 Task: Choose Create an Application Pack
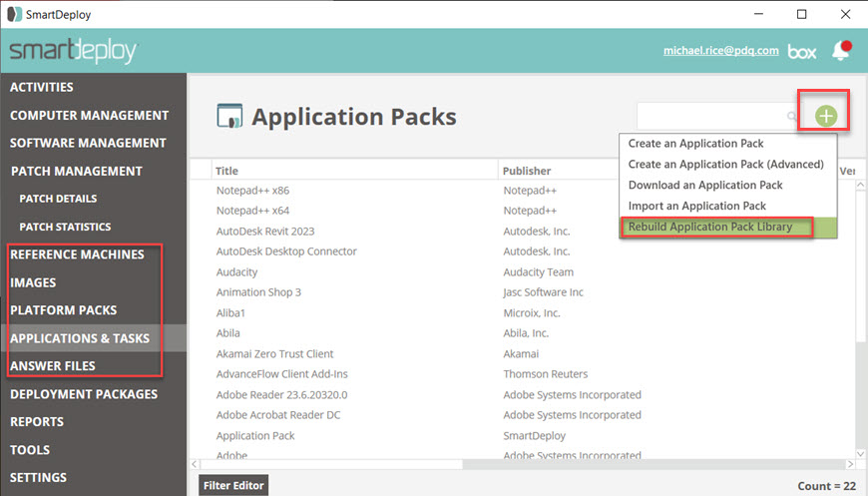tap(695, 144)
